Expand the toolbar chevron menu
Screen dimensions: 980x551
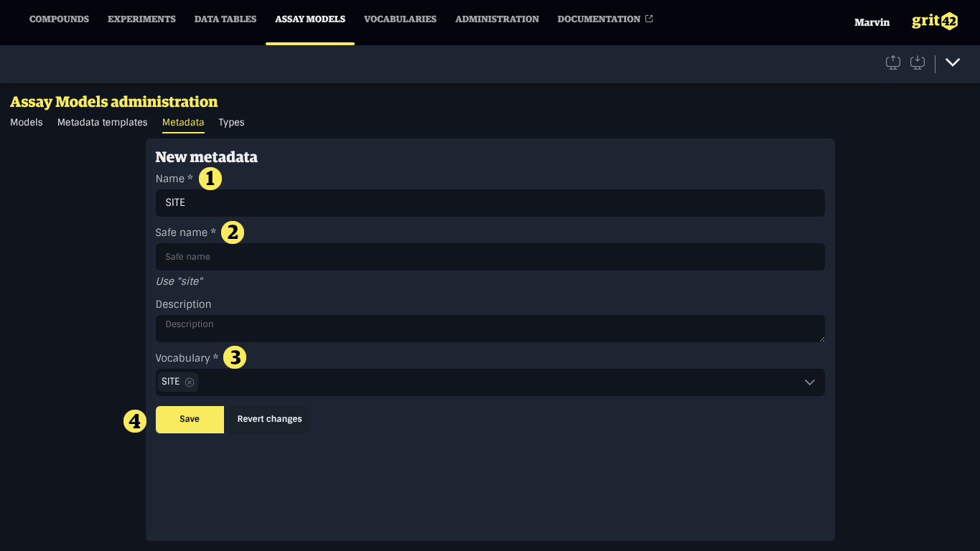coord(953,62)
